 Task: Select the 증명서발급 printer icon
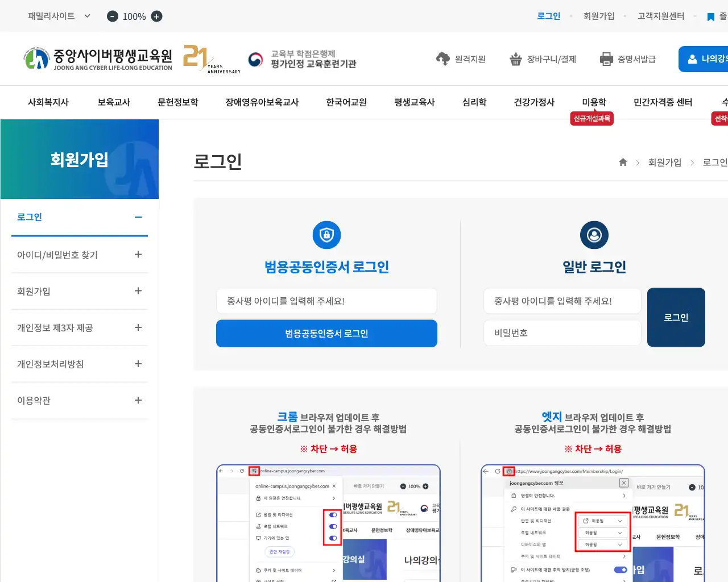(604, 59)
